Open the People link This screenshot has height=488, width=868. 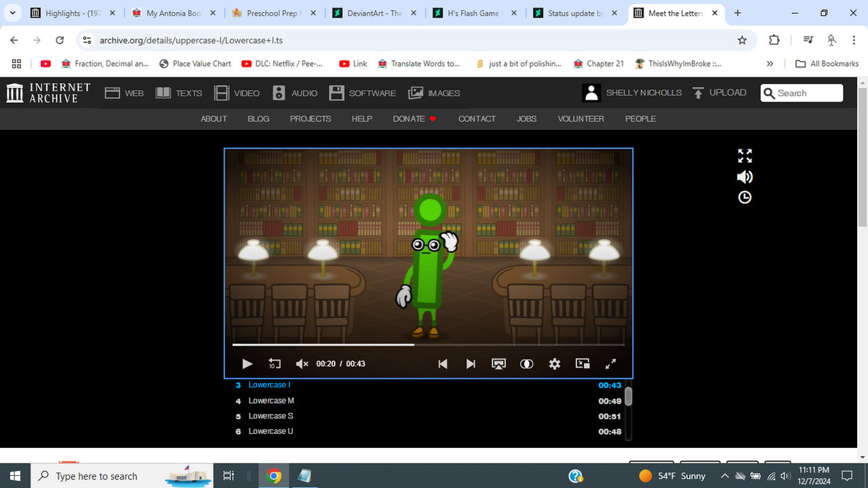[x=640, y=119]
